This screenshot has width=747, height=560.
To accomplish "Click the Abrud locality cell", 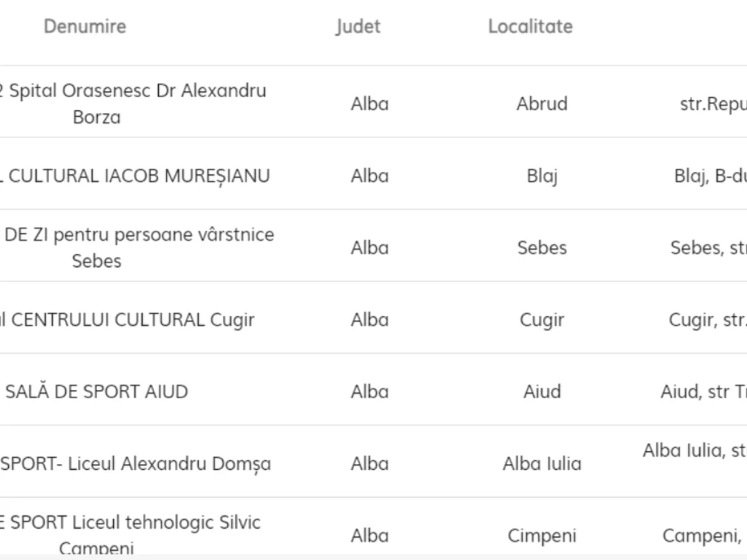I will pos(542,103).
